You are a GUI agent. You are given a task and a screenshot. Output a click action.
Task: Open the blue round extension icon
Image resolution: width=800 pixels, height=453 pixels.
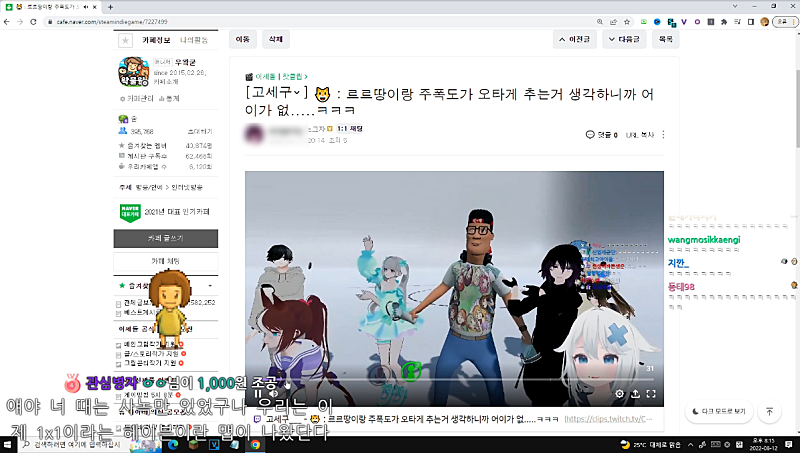tap(657, 22)
